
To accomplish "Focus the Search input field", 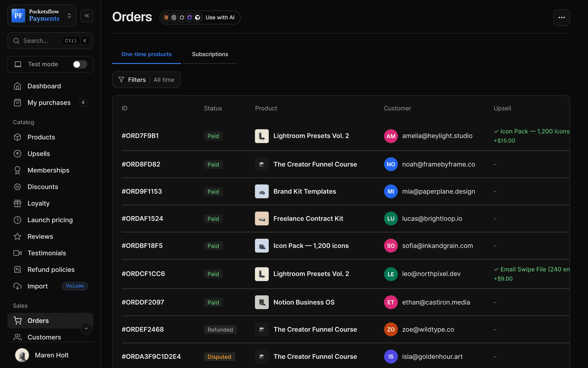I will click(50, 41).
